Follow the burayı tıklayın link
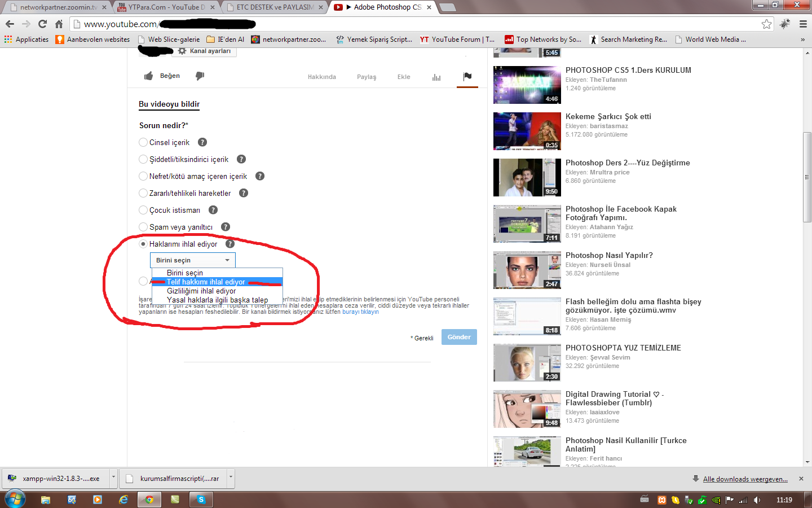The image size is (812, 508). [x=360, y=312]
